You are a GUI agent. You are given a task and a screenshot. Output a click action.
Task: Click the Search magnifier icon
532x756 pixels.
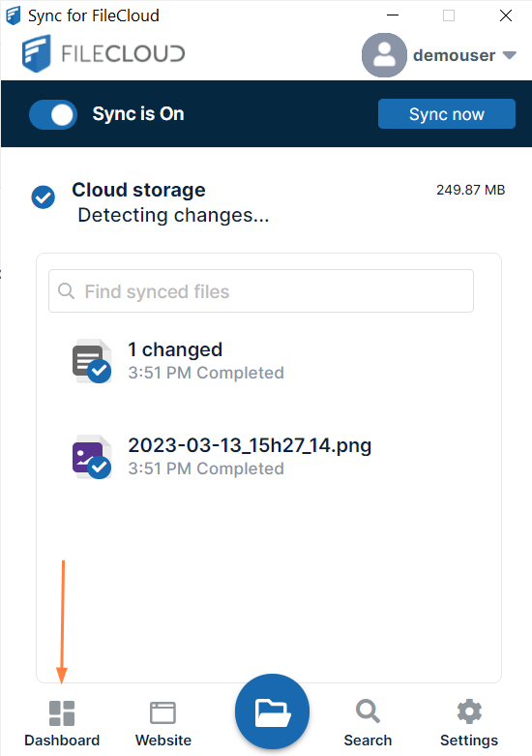click(x=369, y=711)
